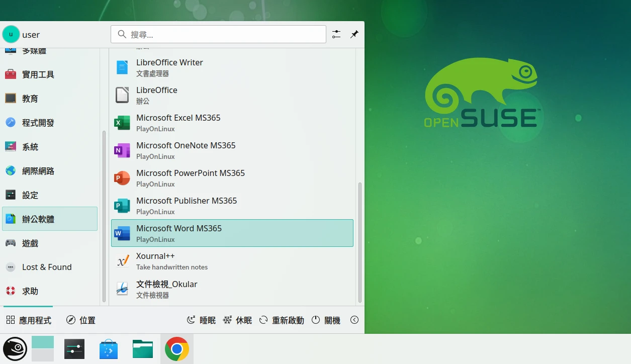
Task: Click the application list scrollbar
Action: point(359,241)
